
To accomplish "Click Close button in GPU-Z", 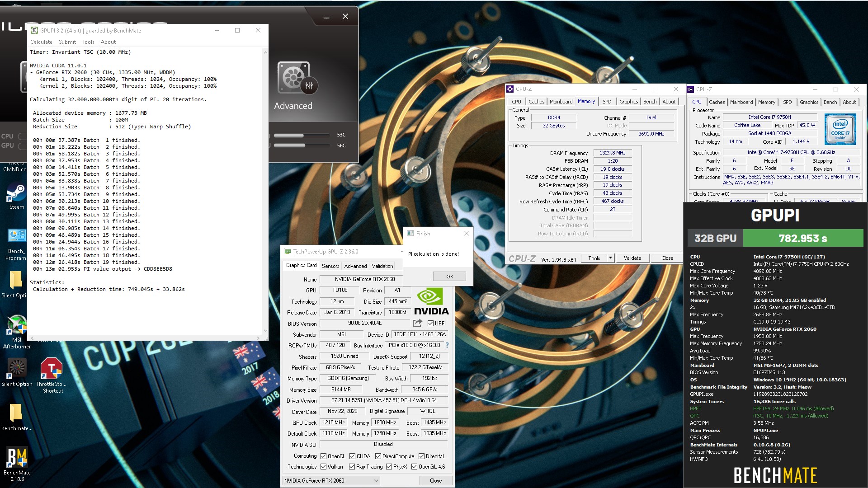I will [436, 481].
